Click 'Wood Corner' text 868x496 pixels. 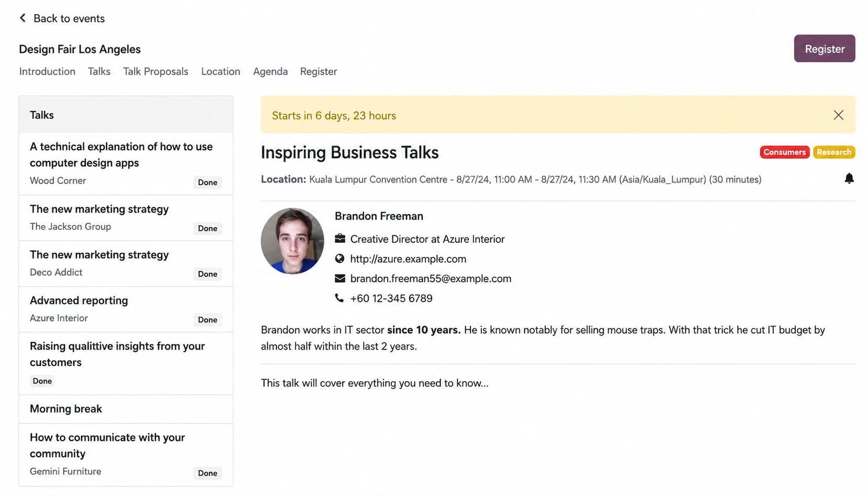point(58,181)
